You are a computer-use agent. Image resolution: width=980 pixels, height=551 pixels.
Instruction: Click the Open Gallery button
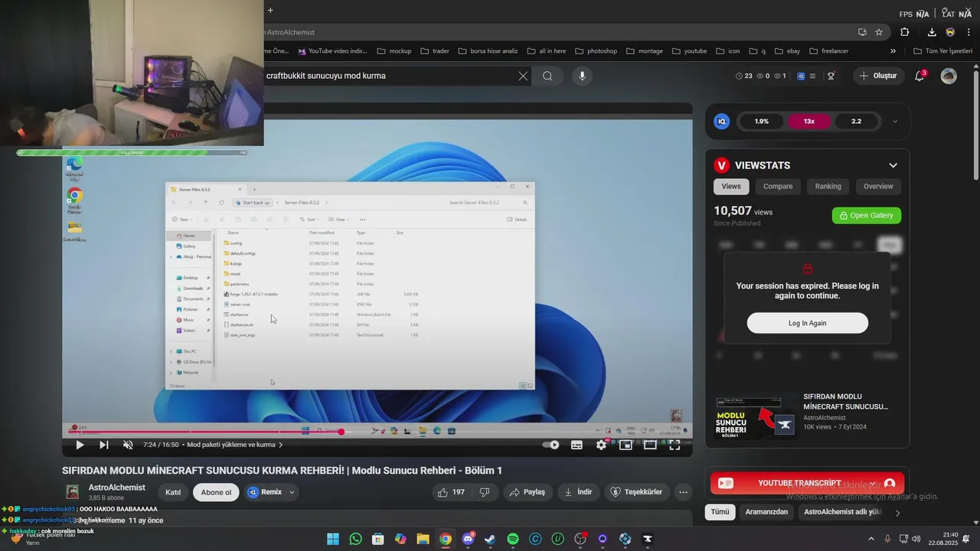point(867,216)
